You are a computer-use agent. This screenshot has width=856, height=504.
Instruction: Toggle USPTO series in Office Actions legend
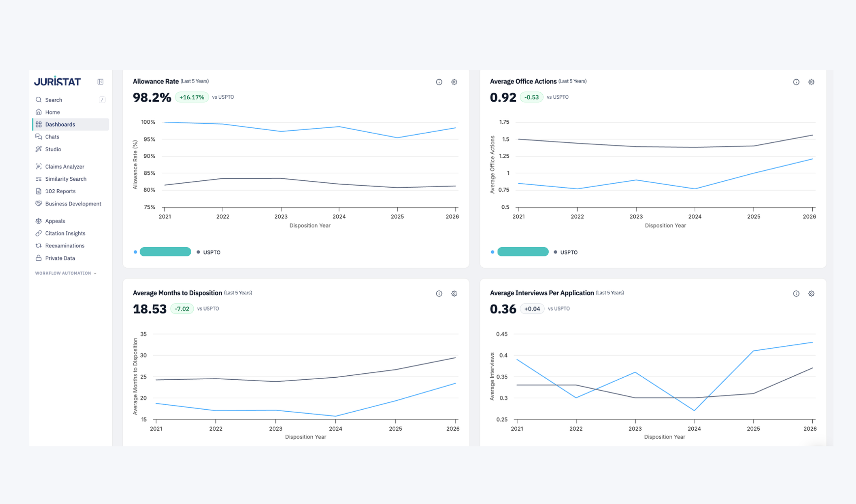(x=565, y=252)
